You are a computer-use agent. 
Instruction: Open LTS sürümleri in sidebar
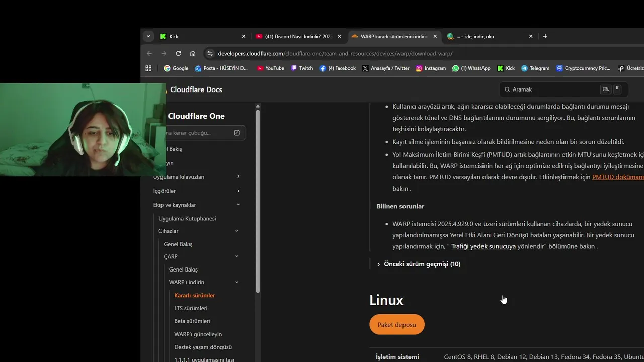(x=191, y=308)
